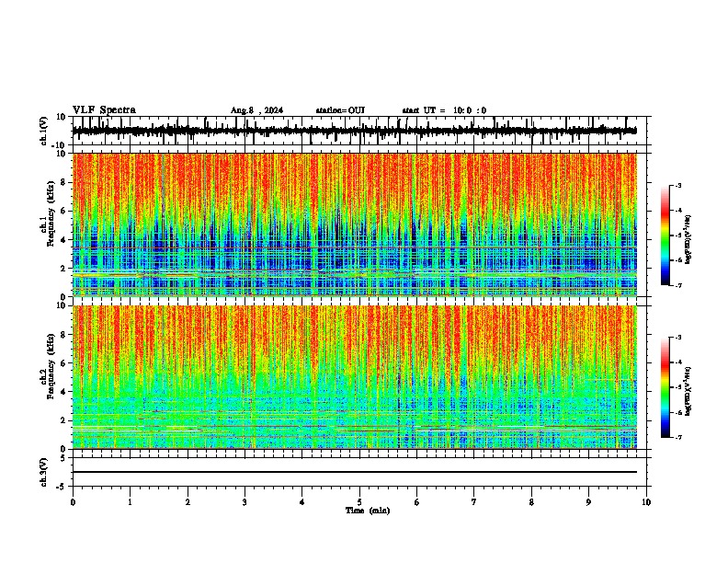The height and width of the screenshot is (563, 728).
Task: Click time axis tick label "7"
Action: [474, 502]
